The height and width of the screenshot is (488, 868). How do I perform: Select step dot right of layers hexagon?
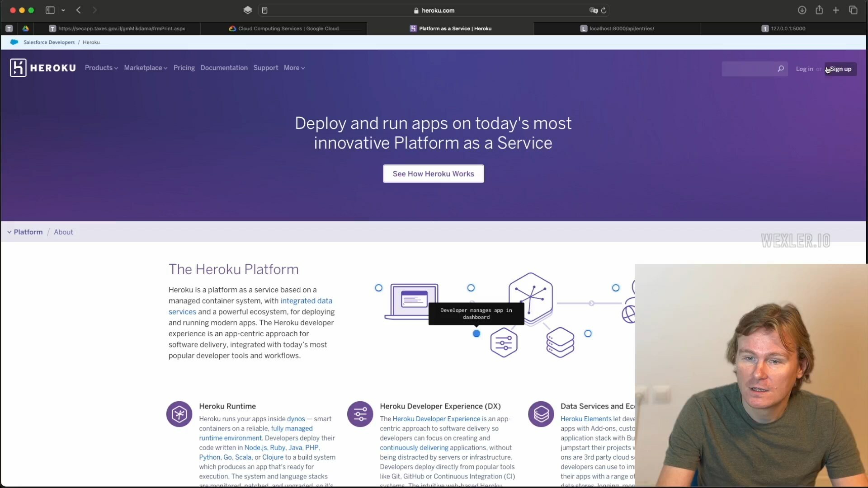click(x=588, y=333)
